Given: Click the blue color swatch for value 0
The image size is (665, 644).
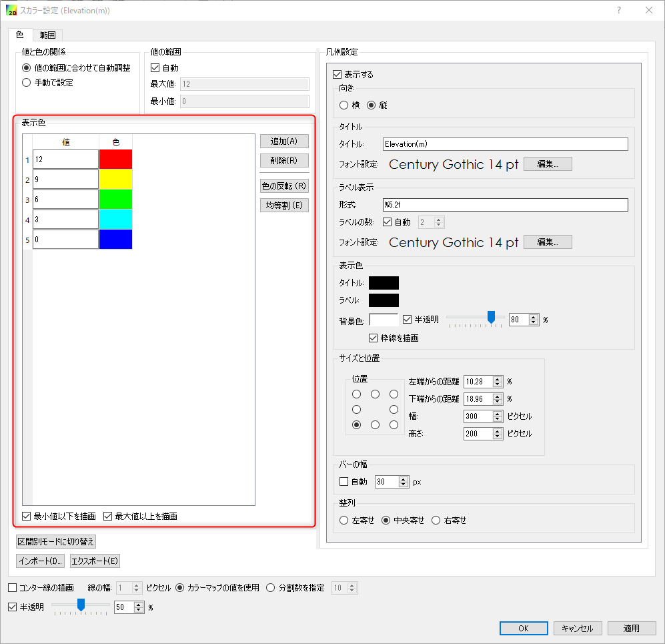Looking at the screenshot, I should [x=116, y=240].
